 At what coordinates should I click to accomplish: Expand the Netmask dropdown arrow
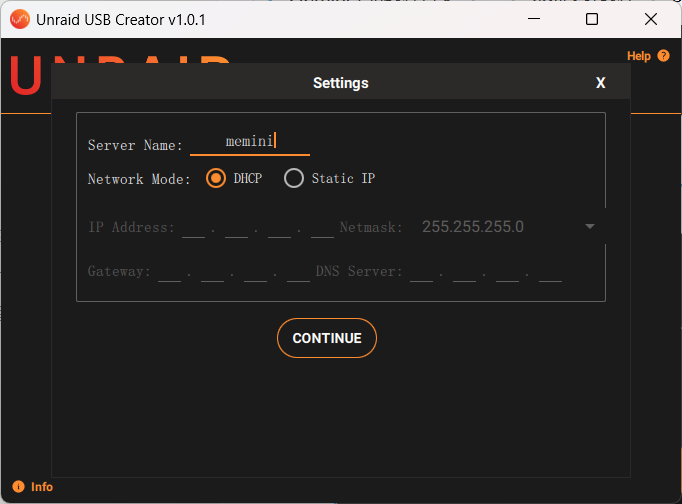point(590,227)
